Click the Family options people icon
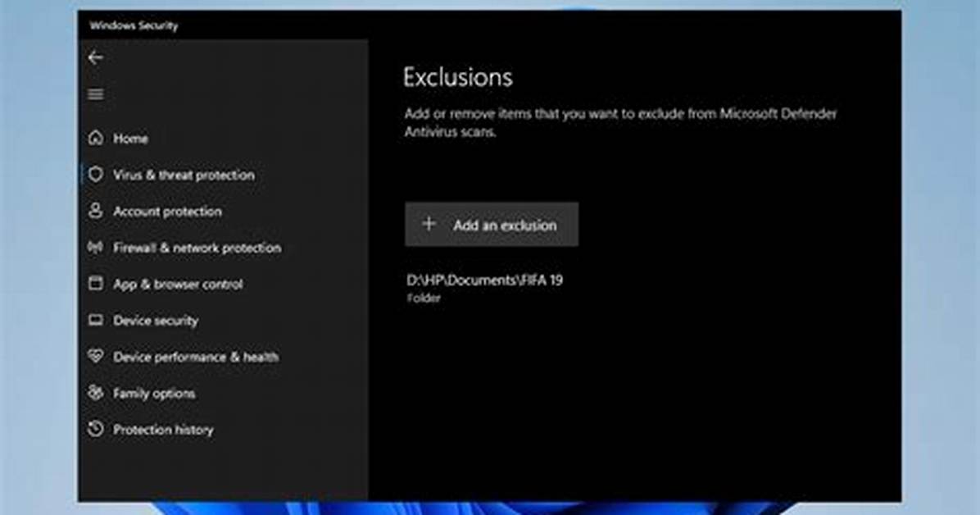This screenshot has height=515, width=980. 96,393
